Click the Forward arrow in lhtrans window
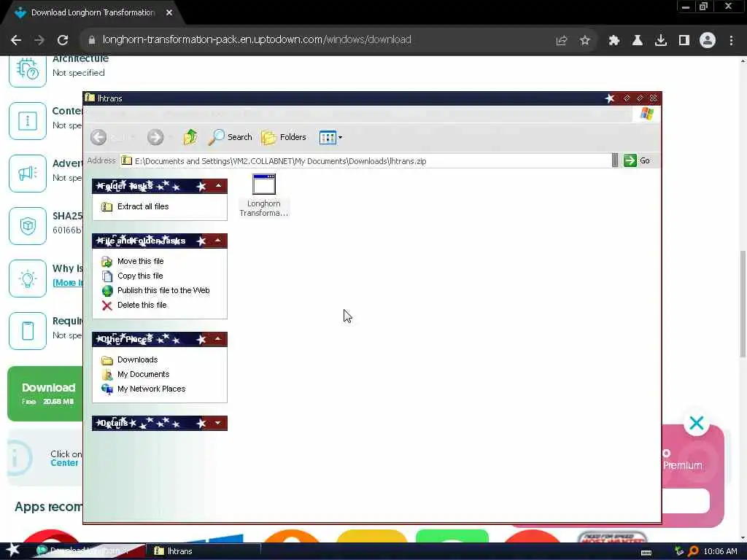This screenshot has width=747, height=560. [x=155, y=137]
